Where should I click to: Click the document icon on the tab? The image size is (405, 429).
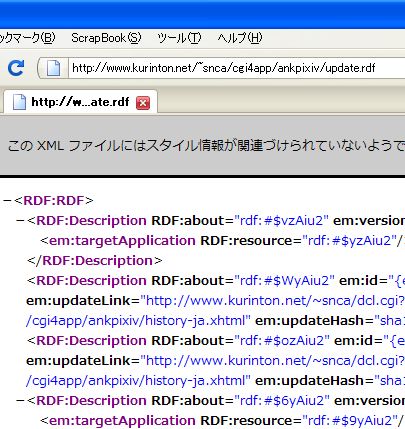tap(19, 102)
